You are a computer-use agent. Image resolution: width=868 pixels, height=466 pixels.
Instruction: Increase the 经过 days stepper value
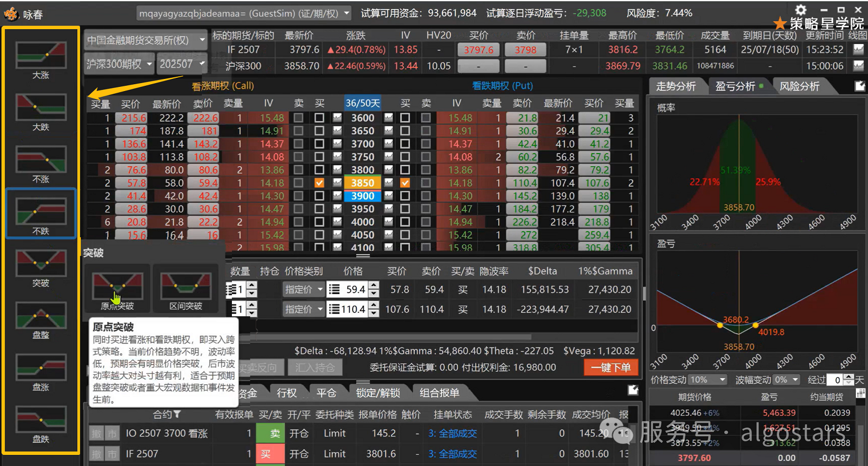click(x=849, y=377)
